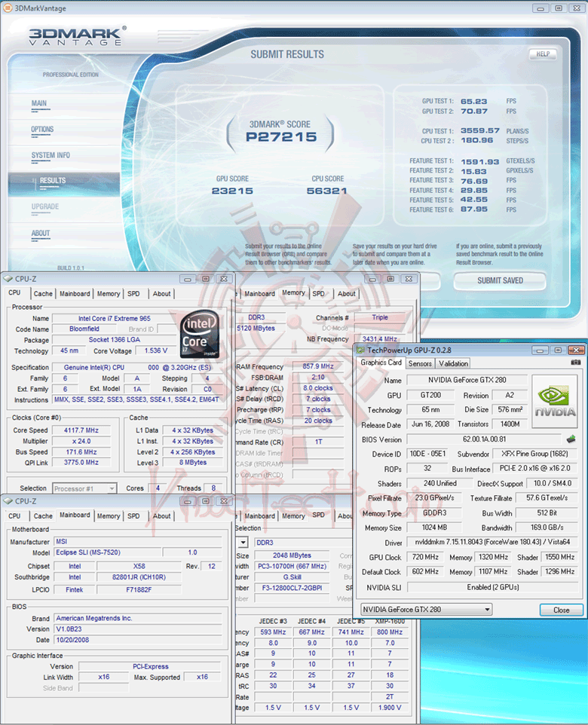
Task: Open the MAIN section in 3DMark sidebar
Action: point(39,103)
